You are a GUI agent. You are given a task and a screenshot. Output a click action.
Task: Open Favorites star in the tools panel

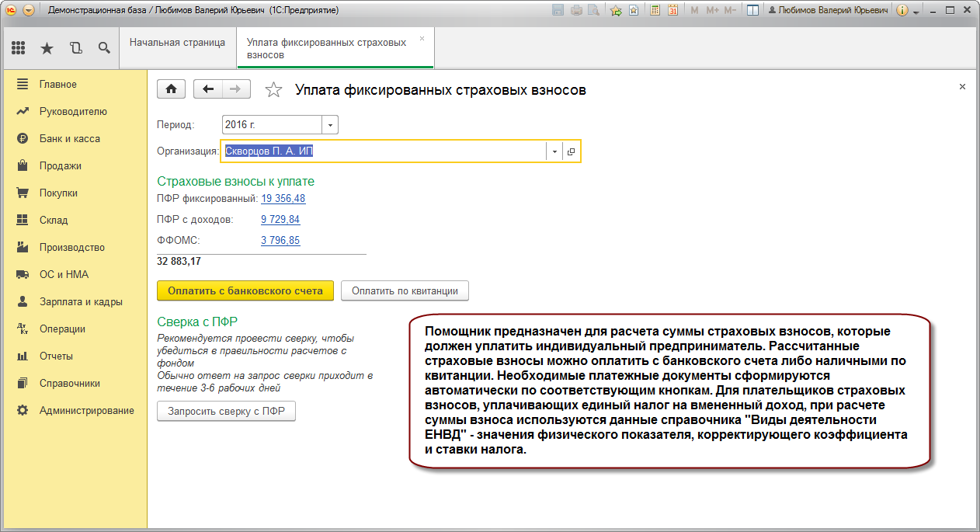point(47,48)
